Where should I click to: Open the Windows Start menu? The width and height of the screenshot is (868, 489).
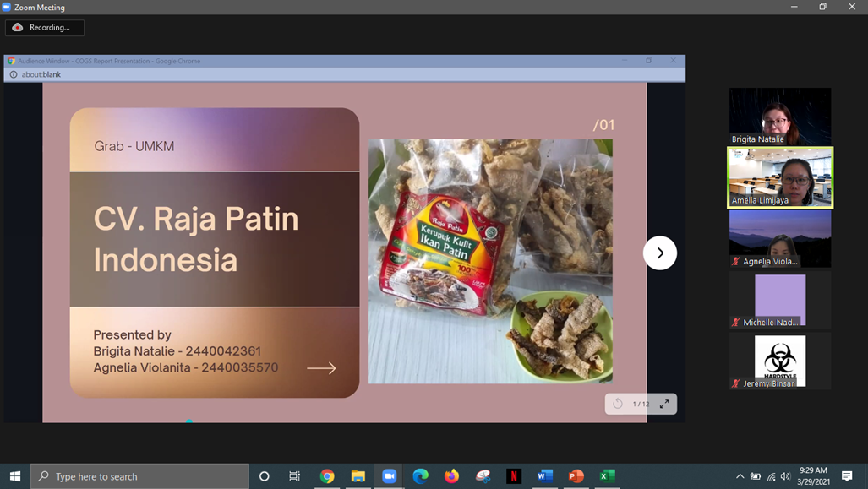(x=15, y=476)
